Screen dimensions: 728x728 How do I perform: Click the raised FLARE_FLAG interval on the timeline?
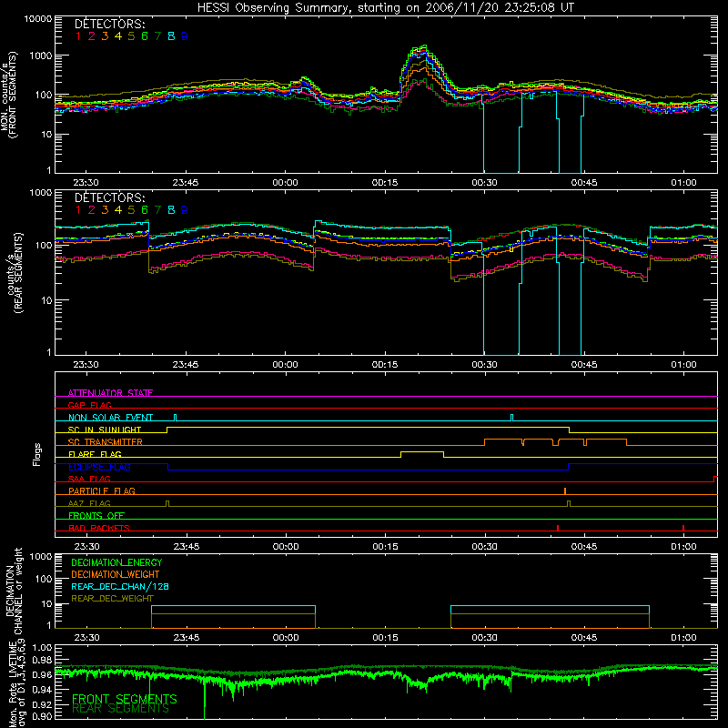pyautogui.click(x=422, y=452)
